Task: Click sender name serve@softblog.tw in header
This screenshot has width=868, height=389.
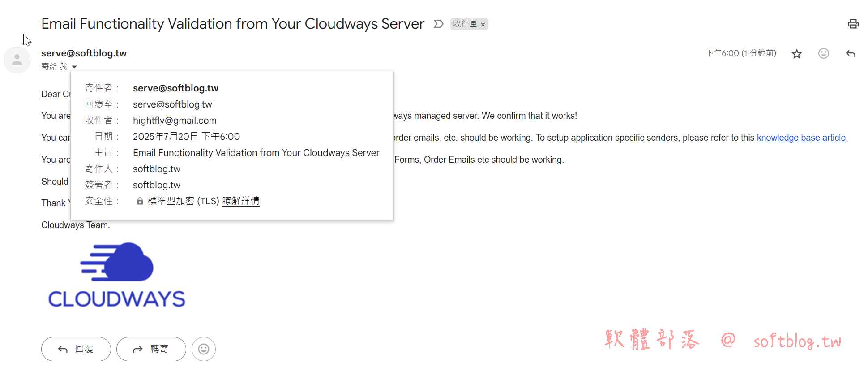Action: click(84, 53)
